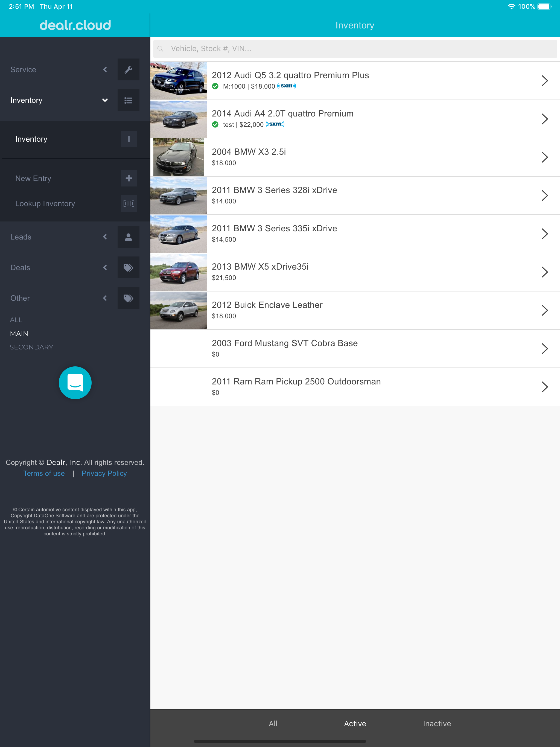Switch to the Inactive tab
Viewport: 560px width, 747px height.
pos(437,724)
